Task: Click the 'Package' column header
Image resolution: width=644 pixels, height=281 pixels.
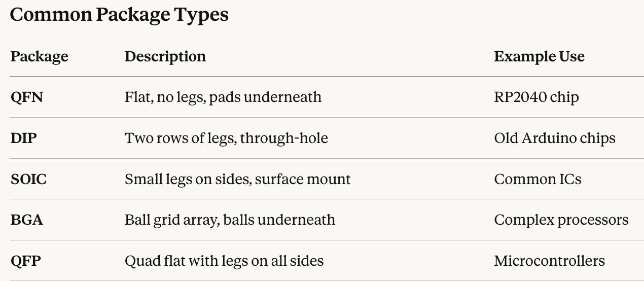Action: [39, 56]
